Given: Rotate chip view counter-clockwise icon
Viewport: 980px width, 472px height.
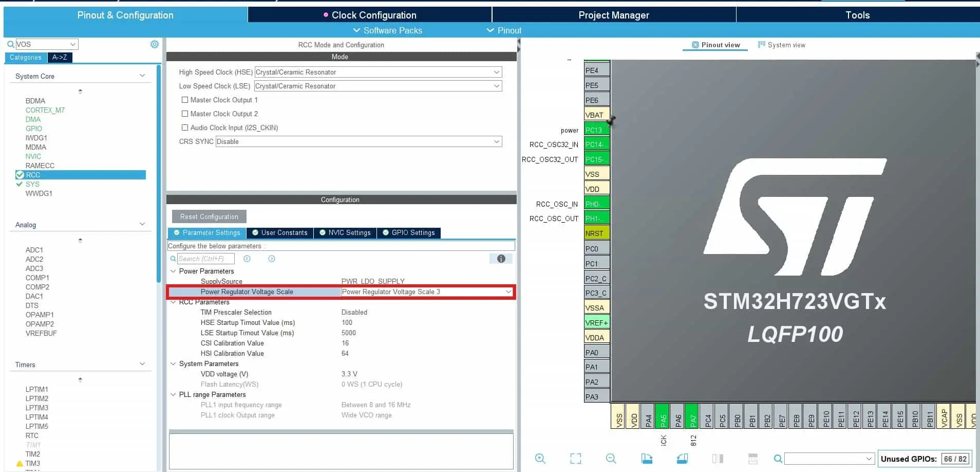Looking at the screenshot, I should coord(682,459).
